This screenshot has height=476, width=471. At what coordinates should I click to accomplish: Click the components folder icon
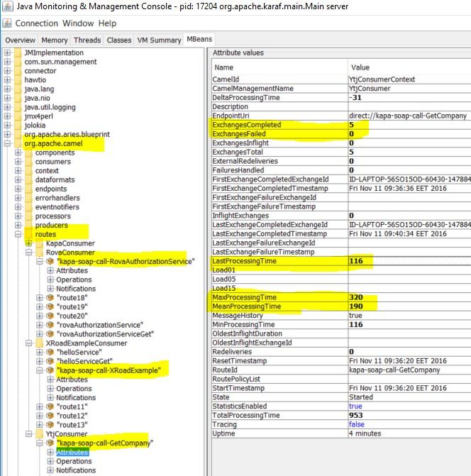coord(29,153)
